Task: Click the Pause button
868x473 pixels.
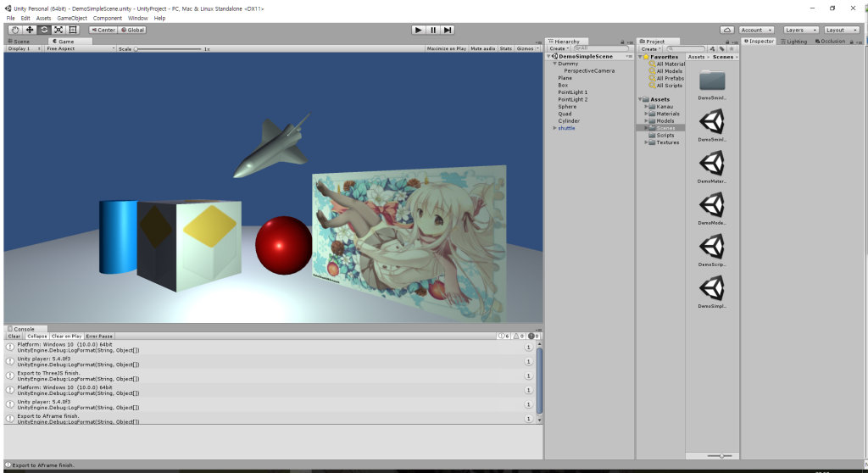Action: tap(433, 30)
